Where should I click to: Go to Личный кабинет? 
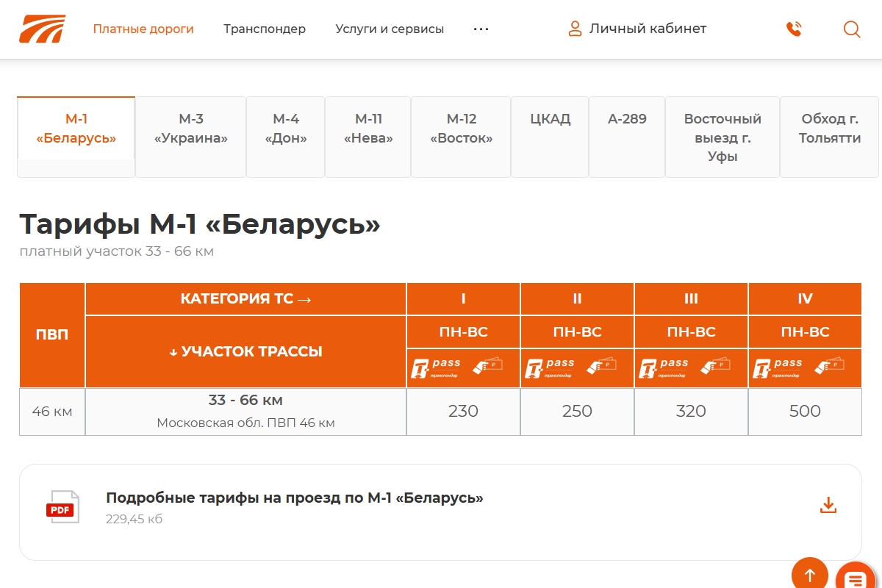(x=648, y=29)
